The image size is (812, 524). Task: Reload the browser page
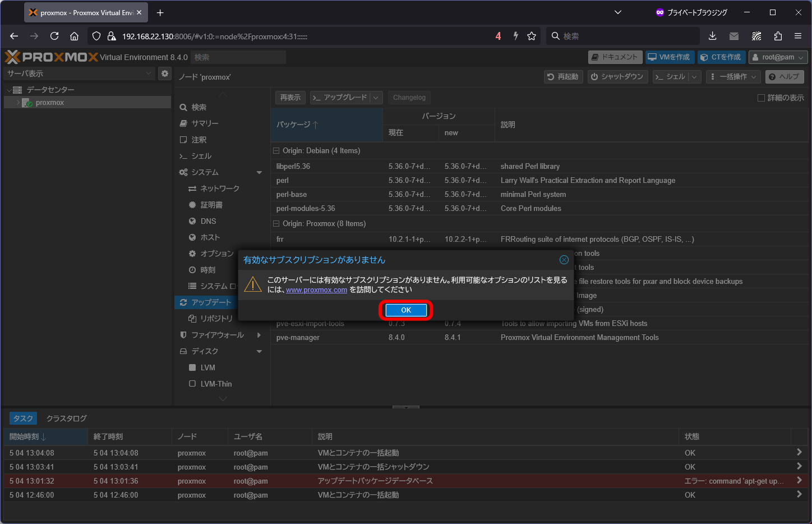pos(54,36)
